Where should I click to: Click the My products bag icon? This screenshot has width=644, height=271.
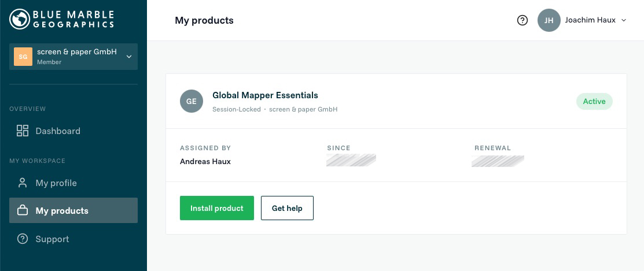pyautogui.click(x=22, y=210)
